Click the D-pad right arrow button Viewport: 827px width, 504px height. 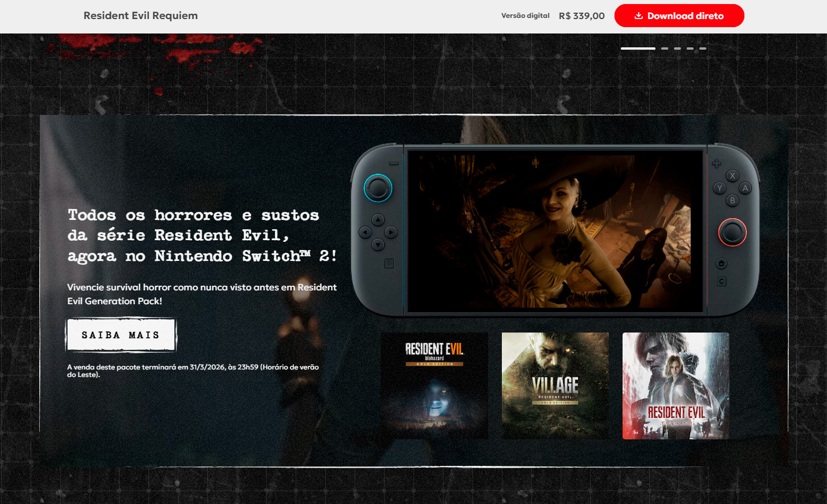point(390,232)
